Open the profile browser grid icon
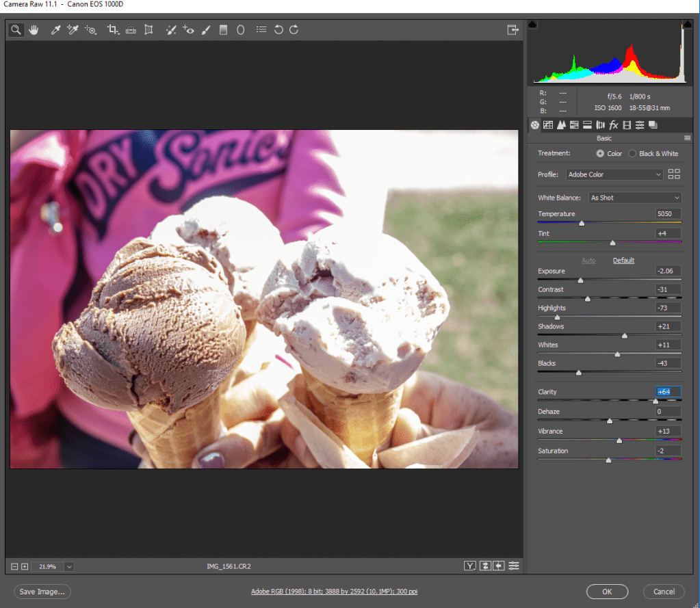The height and width of the screenshot is (608, 700). (x=674, y=174)
